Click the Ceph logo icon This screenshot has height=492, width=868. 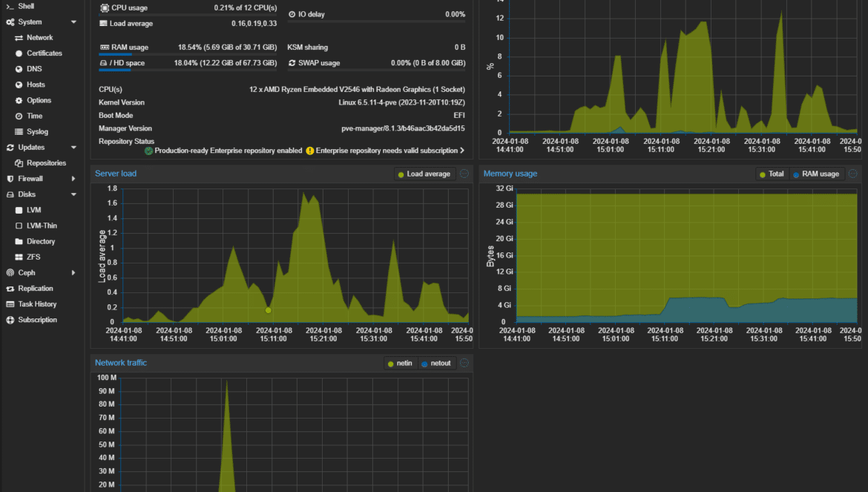10,273
